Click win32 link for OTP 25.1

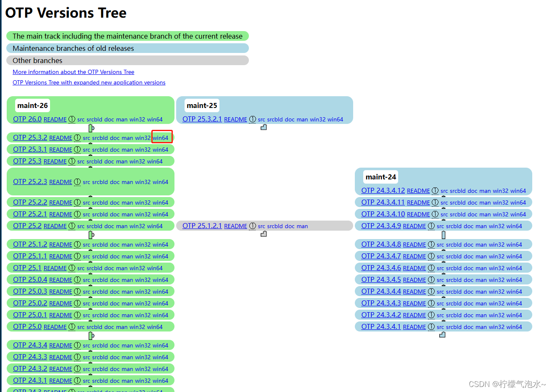(x=137, y=268)
